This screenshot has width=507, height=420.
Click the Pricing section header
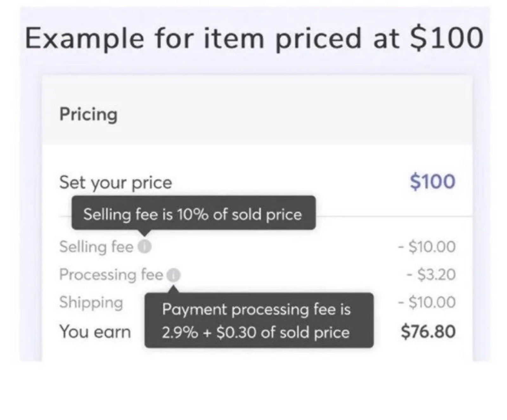click(x=88, y=114)
